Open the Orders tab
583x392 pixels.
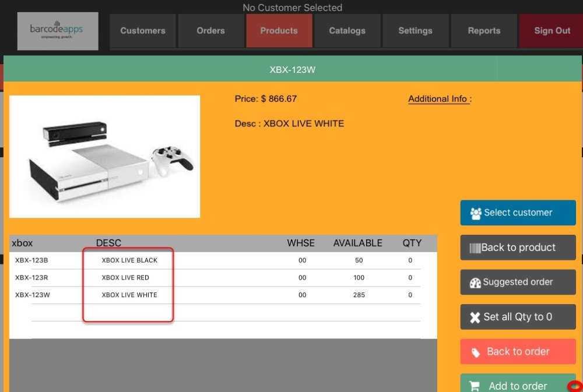(211, 30)
